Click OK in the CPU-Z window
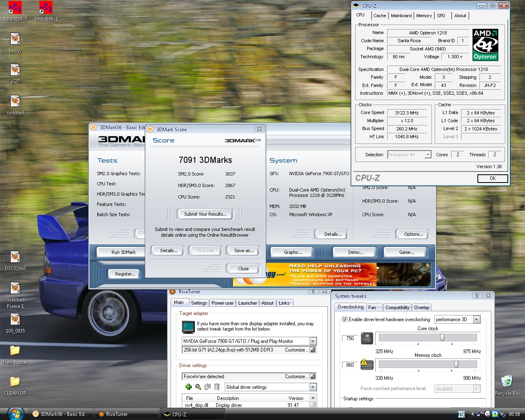 [x=493, y=178]
